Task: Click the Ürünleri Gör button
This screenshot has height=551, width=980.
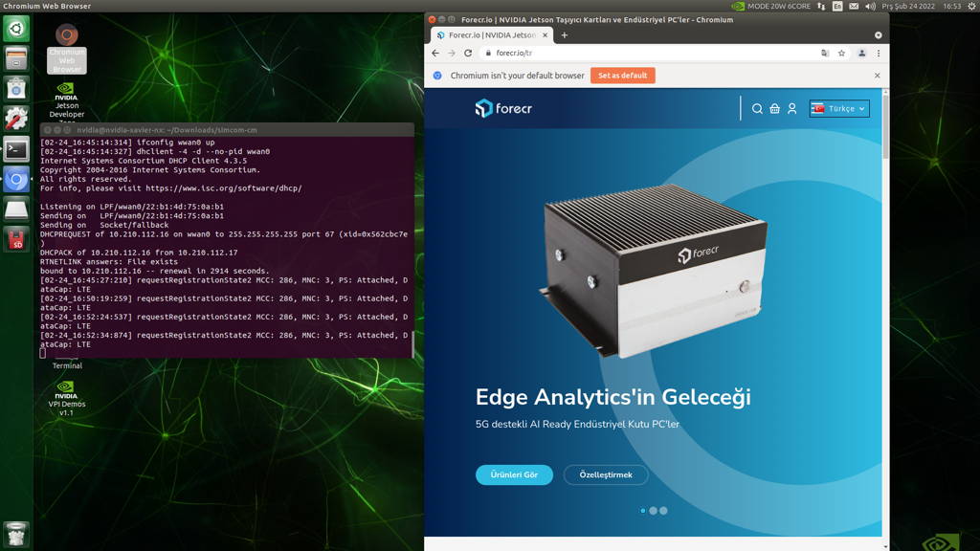Action: click(514, 474)
